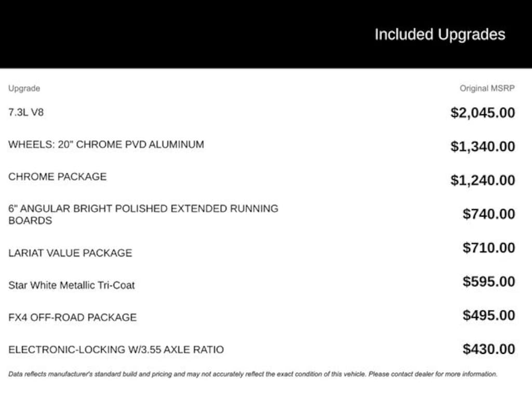Image resolution: width=532 pixels, height=399 pixels.
Task: Click the $495.00 price value
Action: (489, 315)
